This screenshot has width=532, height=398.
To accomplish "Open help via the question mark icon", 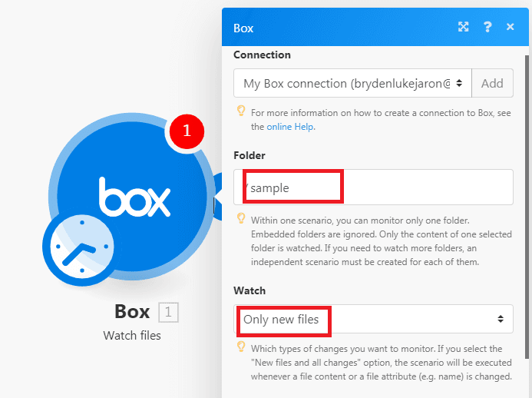I will tap(487, 27).
